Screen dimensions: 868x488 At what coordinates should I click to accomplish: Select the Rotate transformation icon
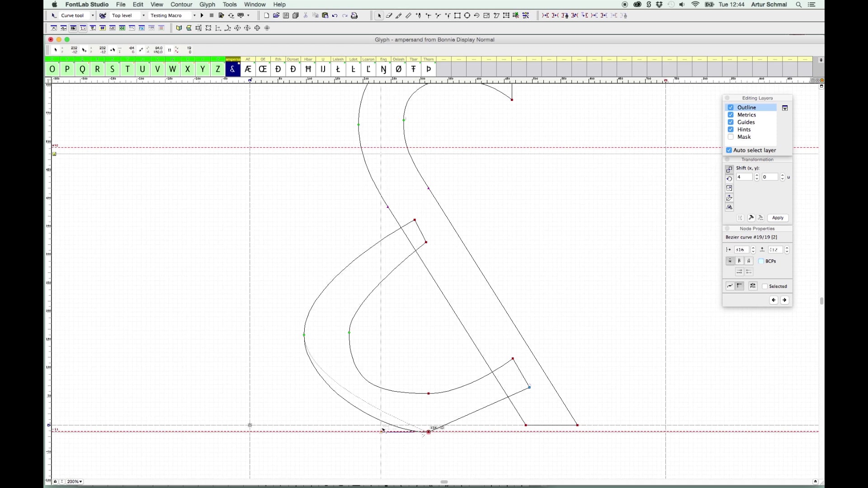pyautogui.click(x=729, y=179)
